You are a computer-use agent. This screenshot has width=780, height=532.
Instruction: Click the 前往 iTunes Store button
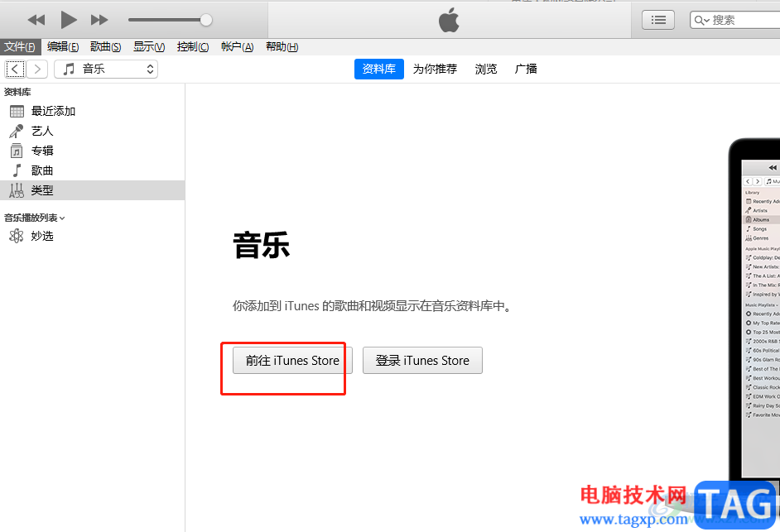(x=292, y=361)
